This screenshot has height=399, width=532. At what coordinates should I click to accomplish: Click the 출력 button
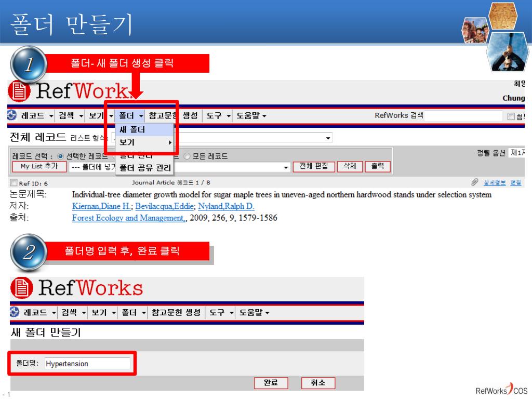point(377,166)
